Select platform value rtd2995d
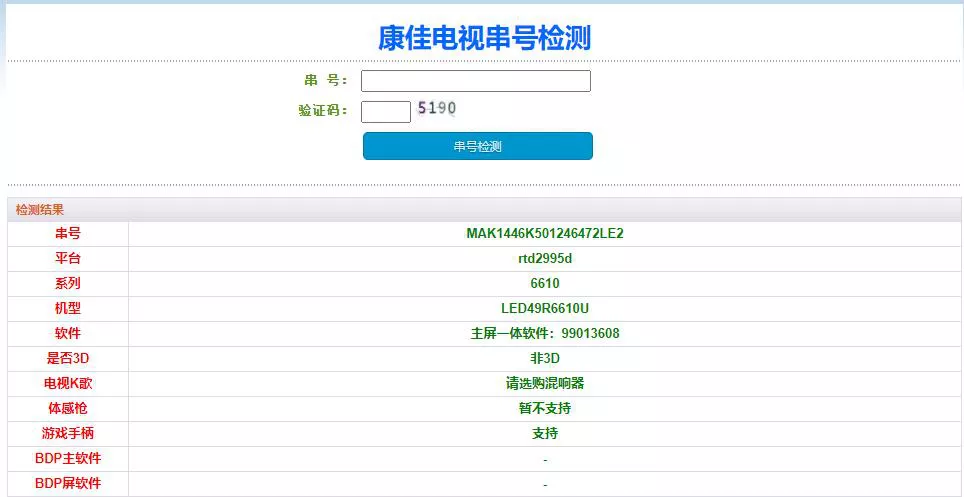 point(545,259)
